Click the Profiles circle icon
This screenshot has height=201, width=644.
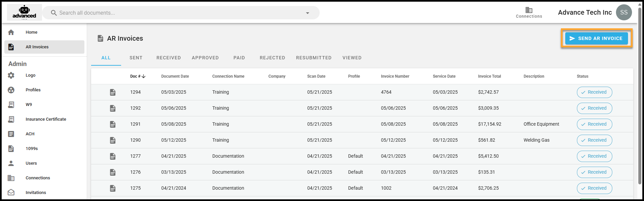(11, 90)
